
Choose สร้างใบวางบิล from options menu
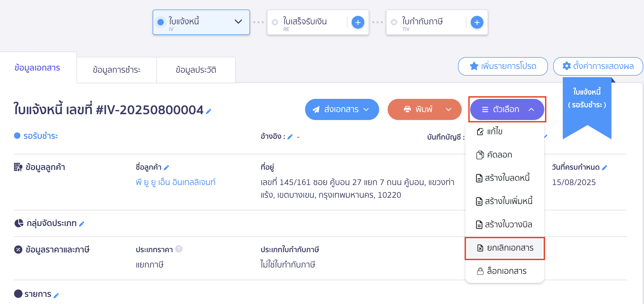click(505, 224)
